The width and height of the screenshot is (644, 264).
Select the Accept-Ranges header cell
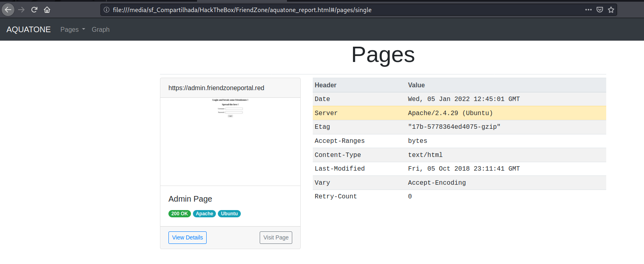(x=360, y=141)
